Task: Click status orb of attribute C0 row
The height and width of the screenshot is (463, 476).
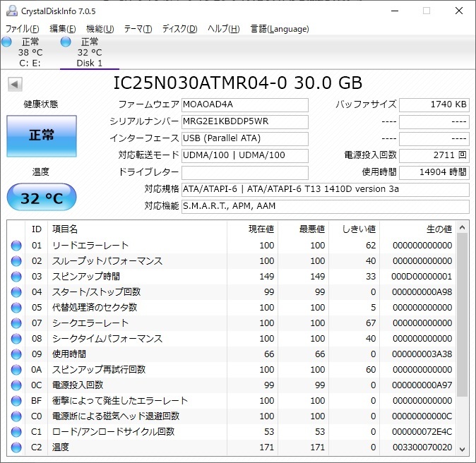Action: coord(16,416)
